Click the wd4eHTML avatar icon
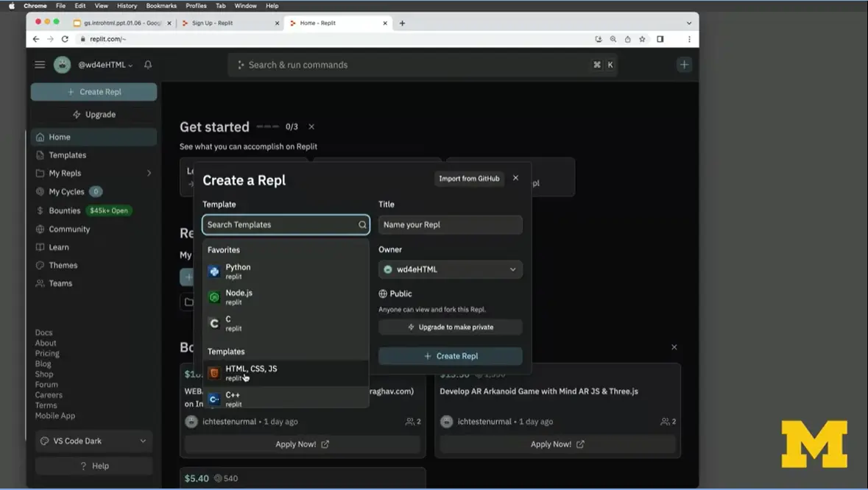Viewport: 868px width, 490px height. [x=62, y=65]
